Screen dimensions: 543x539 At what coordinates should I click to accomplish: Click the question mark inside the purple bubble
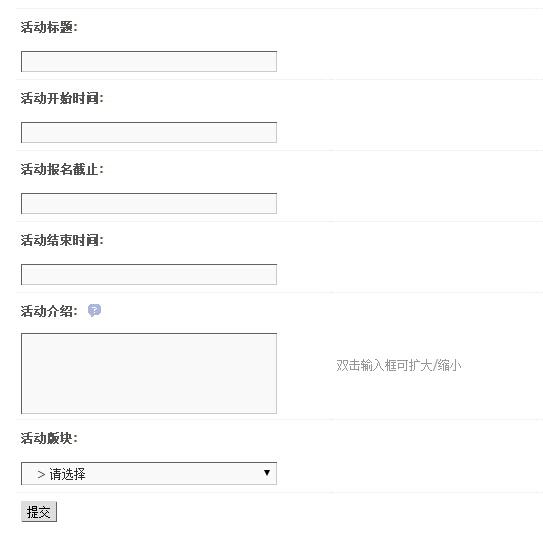(x=94, y=309)
